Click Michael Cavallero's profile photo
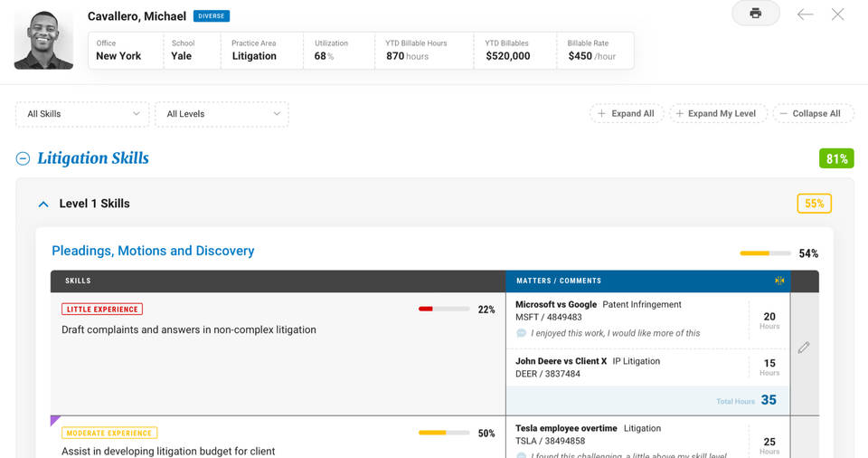This screenshot has height=458, width=868. coord(43,40)
